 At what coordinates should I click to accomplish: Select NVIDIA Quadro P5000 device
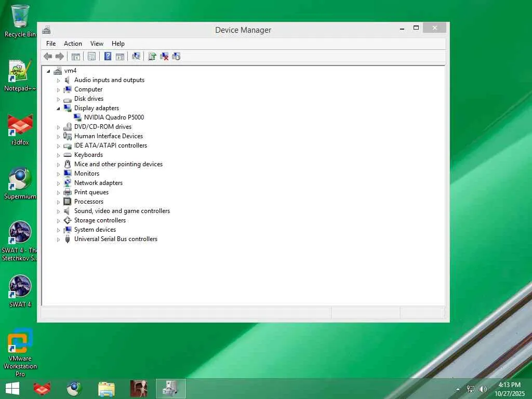(114, 117)
